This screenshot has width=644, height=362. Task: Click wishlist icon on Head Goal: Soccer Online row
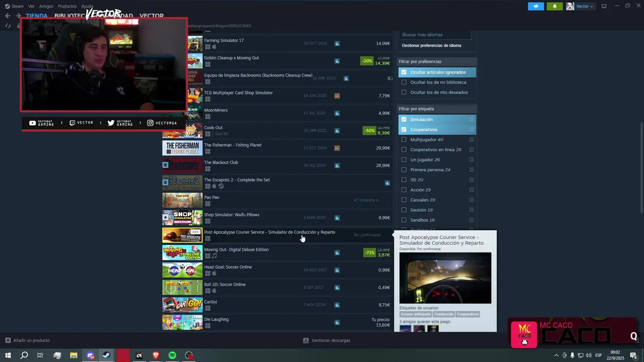pos(337,270)
